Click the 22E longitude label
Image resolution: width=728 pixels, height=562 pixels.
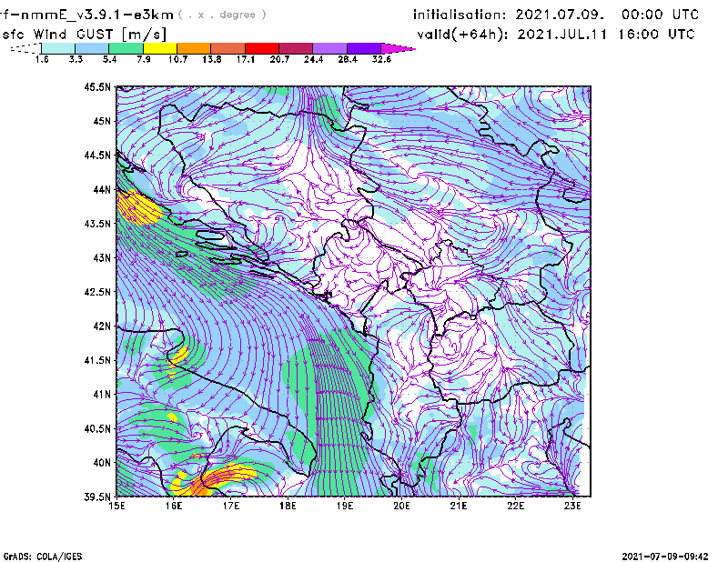pyautogui.click(x=515, y=506)
